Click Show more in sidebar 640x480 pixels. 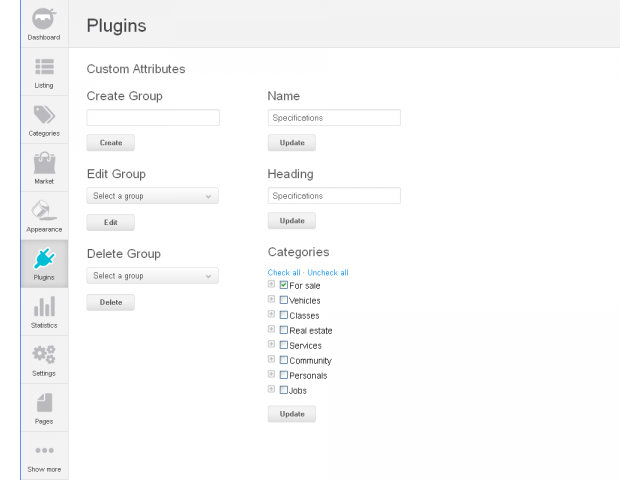pyautogui.click(x=44, y=456)
